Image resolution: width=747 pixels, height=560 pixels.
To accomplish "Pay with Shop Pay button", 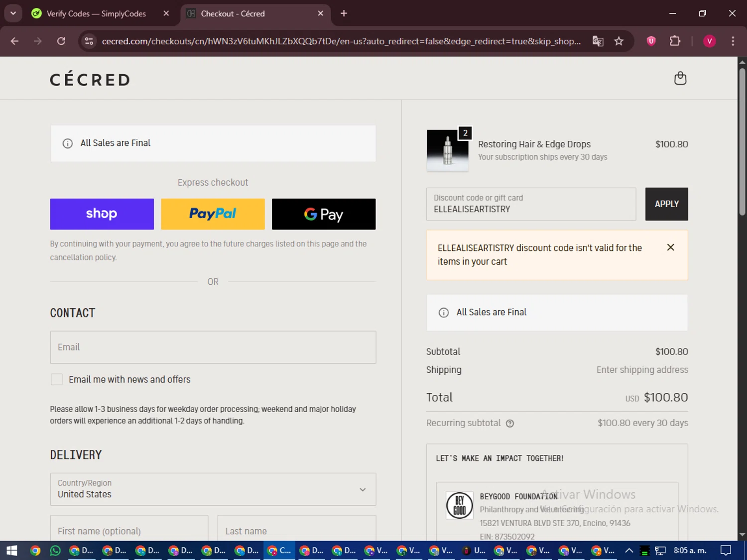I will [x=102, y=214].
